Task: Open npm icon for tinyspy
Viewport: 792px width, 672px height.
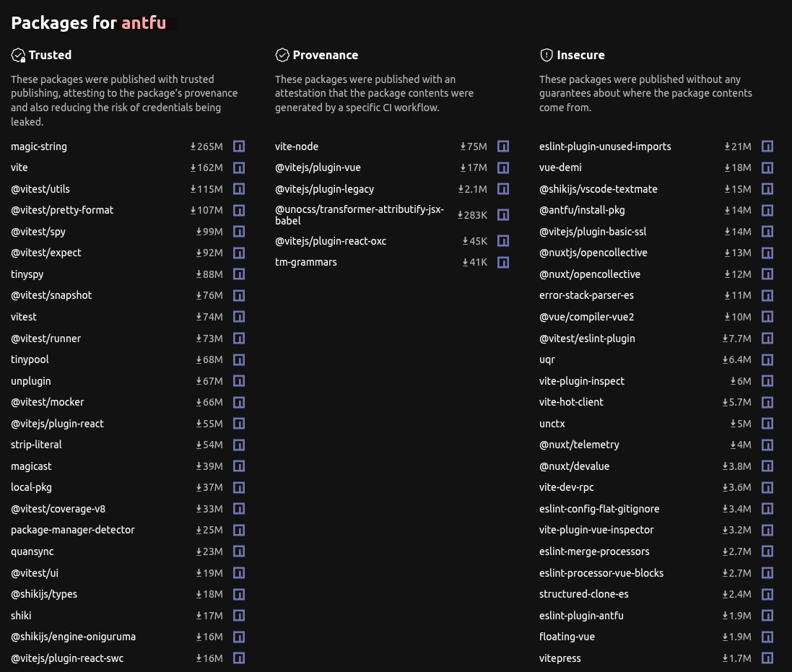Action: coord(239,274)
